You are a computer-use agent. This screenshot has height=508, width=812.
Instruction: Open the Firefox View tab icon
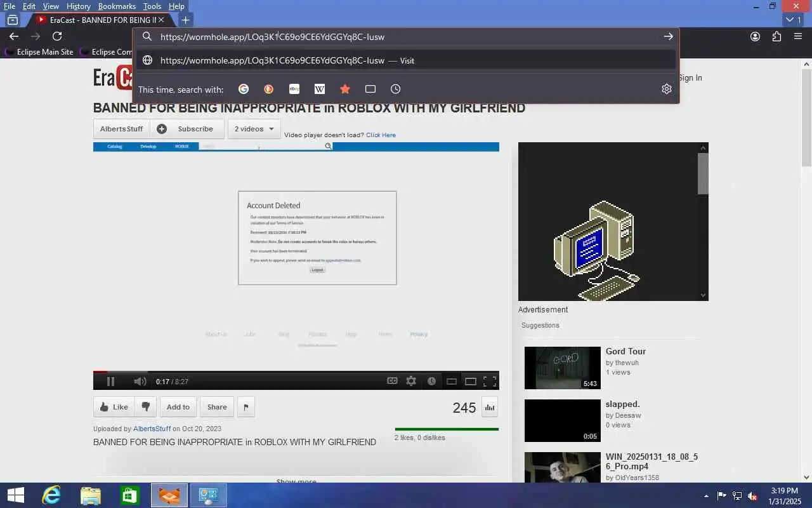coord(12,20)
